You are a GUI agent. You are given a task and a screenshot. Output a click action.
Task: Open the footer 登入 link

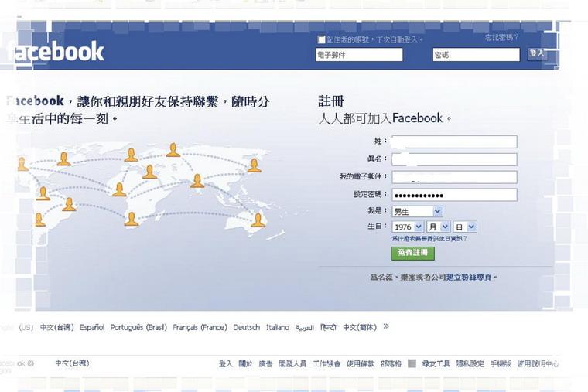tap(225, 363)
